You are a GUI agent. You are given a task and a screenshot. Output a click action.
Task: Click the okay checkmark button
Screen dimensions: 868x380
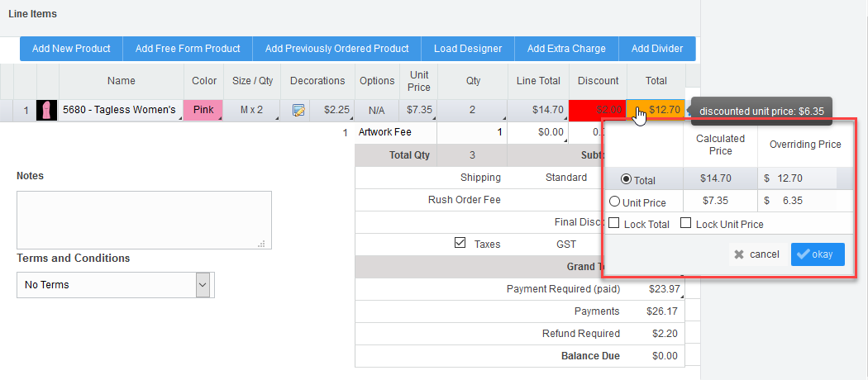coord(818,254)
